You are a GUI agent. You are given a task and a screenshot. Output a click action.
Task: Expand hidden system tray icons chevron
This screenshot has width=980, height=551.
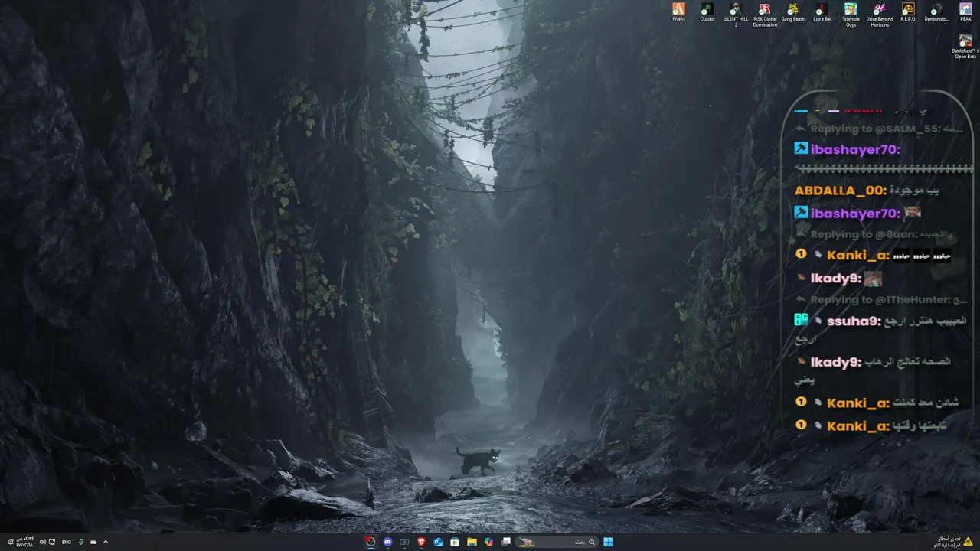tap(106, 542)
